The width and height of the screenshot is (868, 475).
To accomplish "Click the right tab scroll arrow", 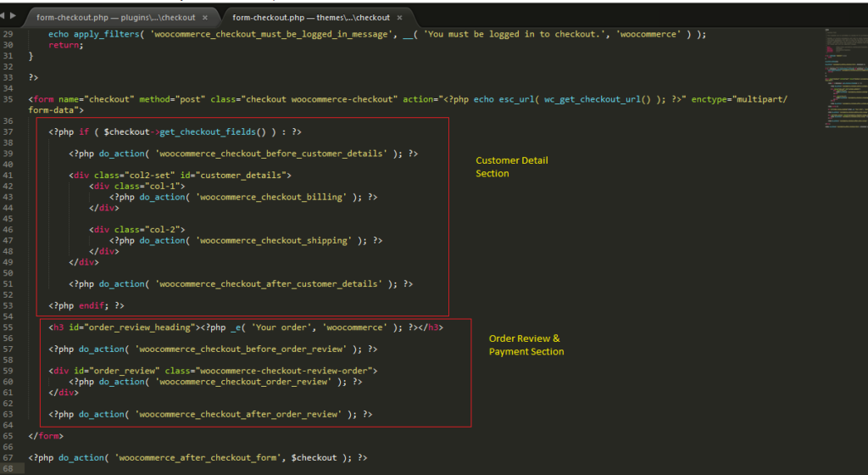I will 13,16.
